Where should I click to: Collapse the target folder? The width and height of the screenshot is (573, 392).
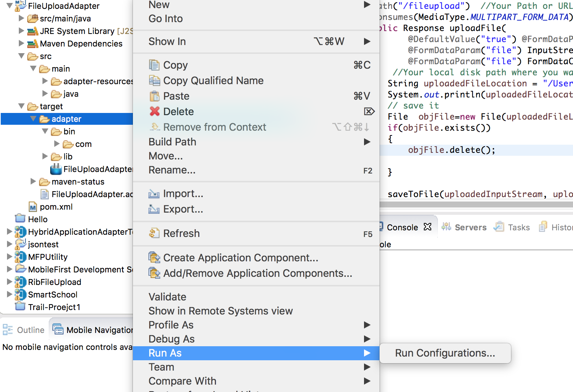(21, 106)
